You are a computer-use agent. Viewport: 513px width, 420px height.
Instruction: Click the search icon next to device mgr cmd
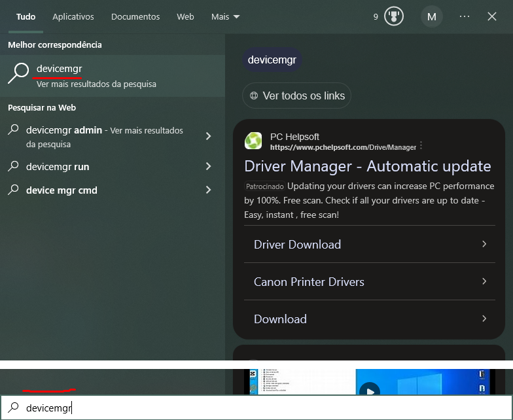click(x=13, y=190)
